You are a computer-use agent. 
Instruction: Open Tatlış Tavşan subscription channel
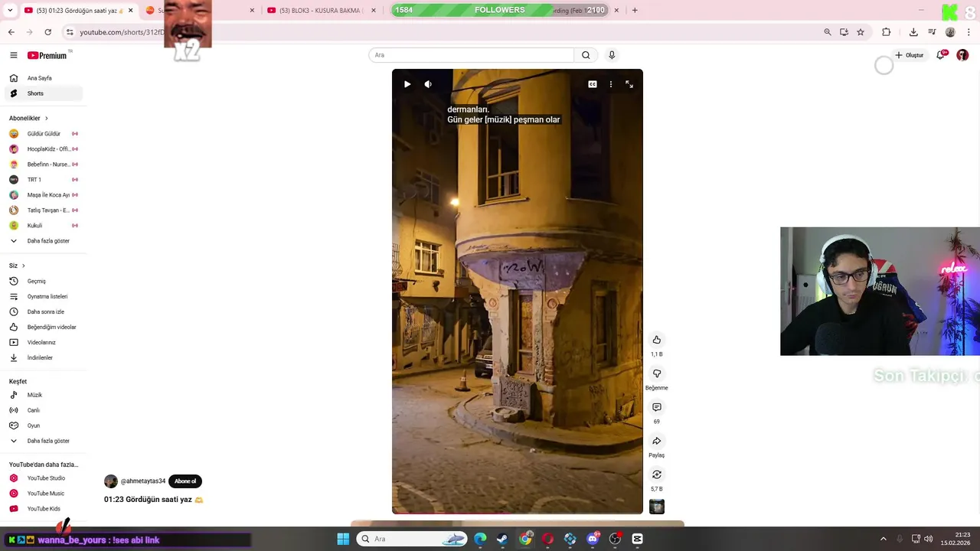coord(44,210)
